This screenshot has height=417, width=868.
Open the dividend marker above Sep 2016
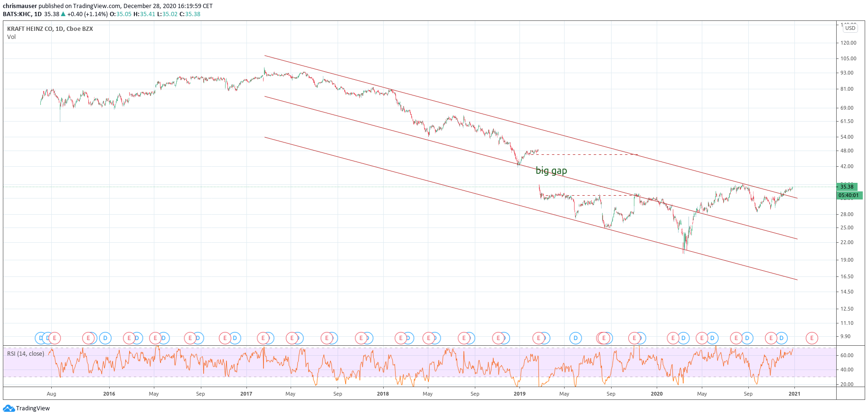coord(198,338)
